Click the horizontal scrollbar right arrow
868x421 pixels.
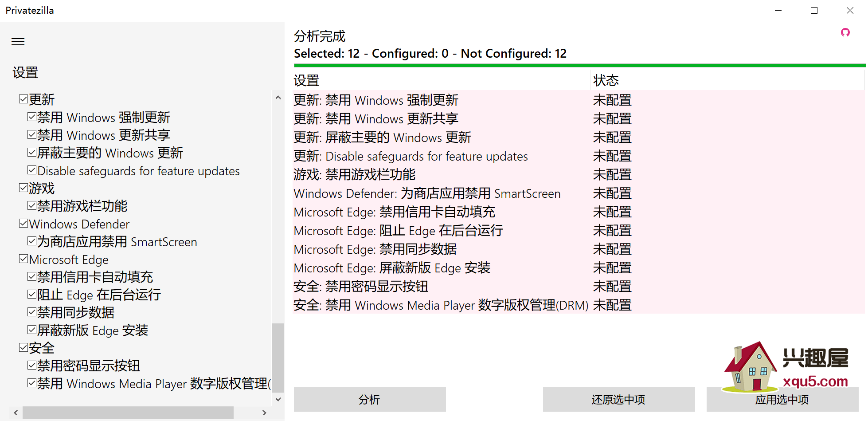(x=264, y=413)
